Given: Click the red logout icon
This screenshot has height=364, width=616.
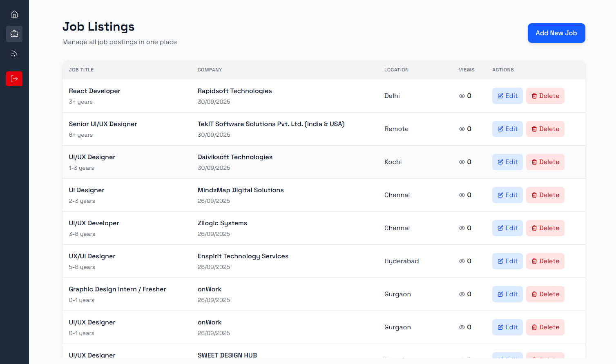Looking at the screenshot, I should [14, 79].
